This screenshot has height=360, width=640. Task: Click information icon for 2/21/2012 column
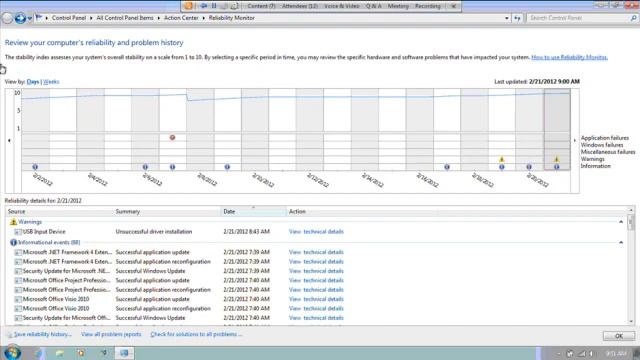click(556, 167)
